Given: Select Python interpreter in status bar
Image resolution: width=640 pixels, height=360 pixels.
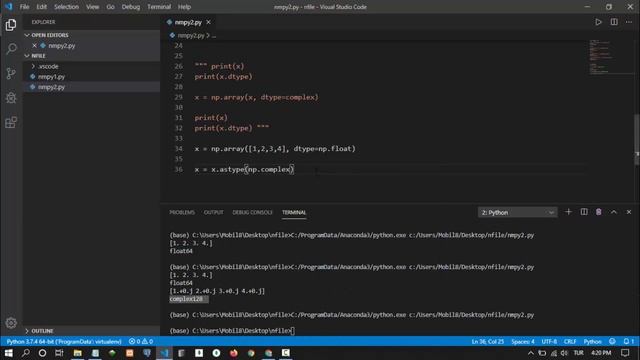Looking at the screenshot, I should (x=64, y=341).
